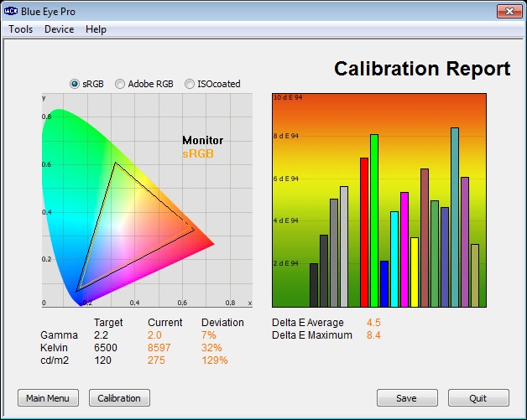Click the current gamma value 2.0
The height and width of the screenshot is (420, 527).
click(x=154, y=335)
